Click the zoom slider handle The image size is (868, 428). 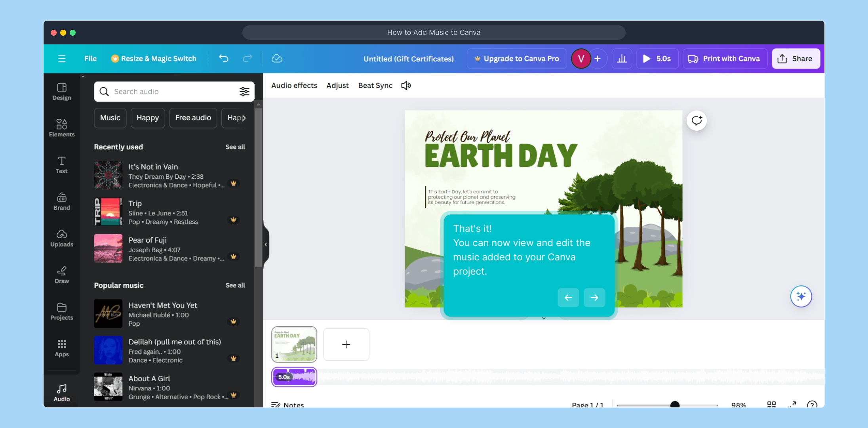(675, 405)
